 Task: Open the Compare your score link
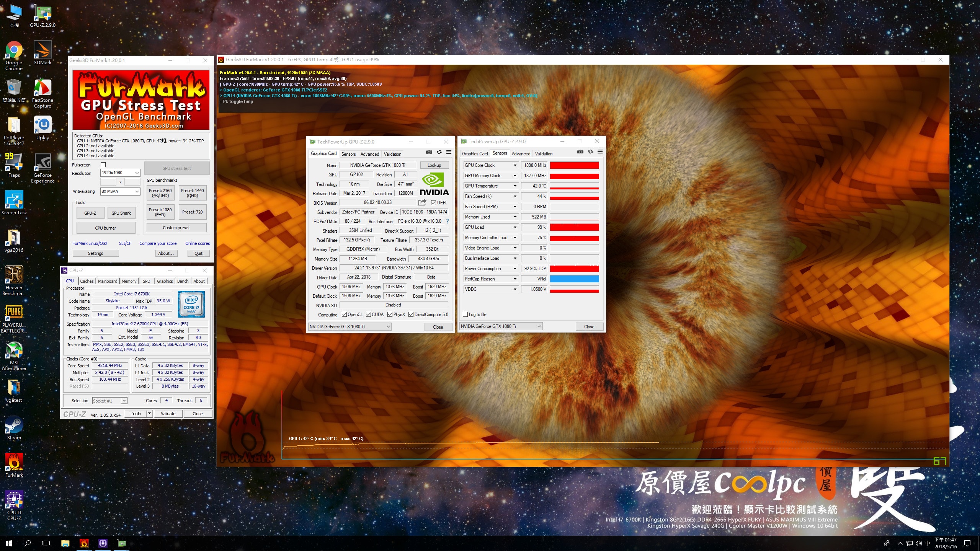click(158, 243)
